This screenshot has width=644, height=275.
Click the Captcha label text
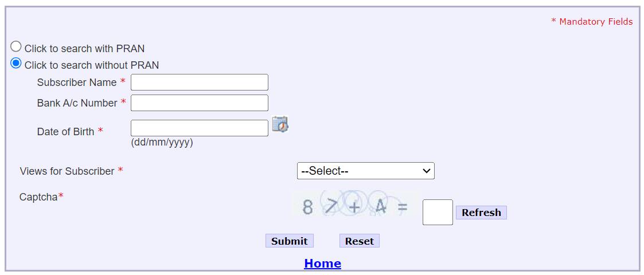(38, 197)
